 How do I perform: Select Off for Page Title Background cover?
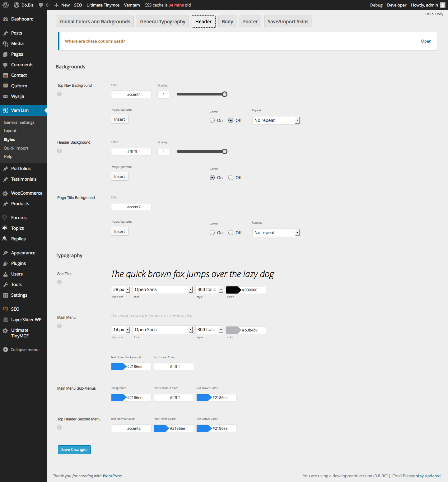[x=231, y=233]
